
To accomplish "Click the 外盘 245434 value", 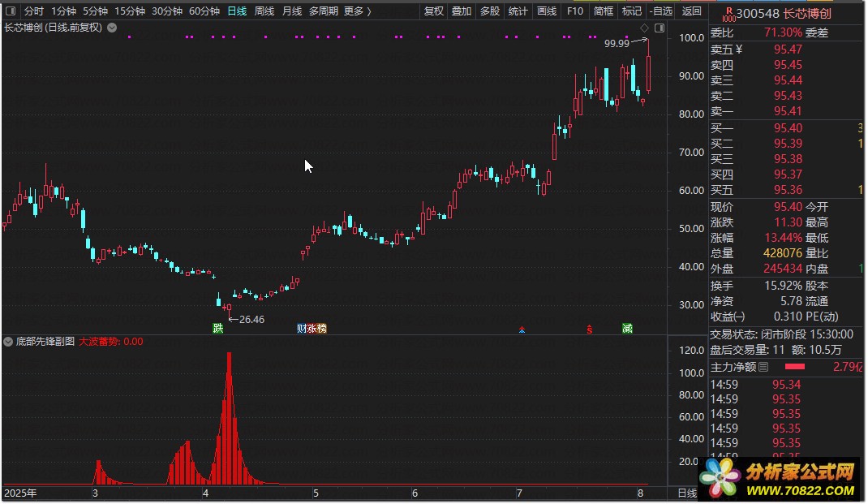I will [783, 269].
